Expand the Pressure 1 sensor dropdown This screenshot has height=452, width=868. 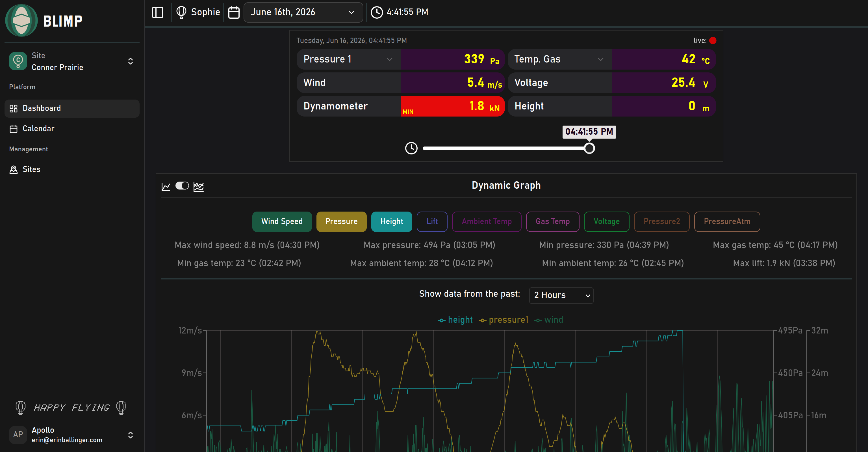pos(348,59)
